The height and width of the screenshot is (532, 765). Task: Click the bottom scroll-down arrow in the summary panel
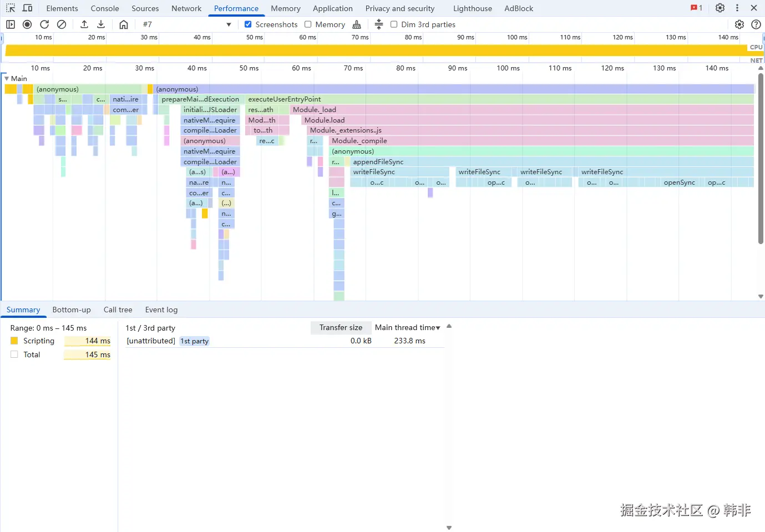[x=449, y=528]
